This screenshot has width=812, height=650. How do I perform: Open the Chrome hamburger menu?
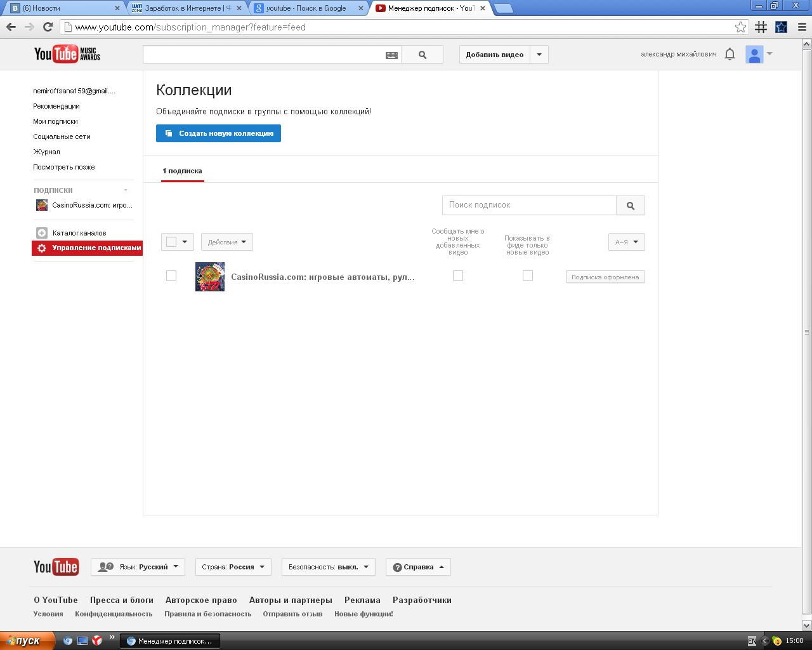point(802,27)
